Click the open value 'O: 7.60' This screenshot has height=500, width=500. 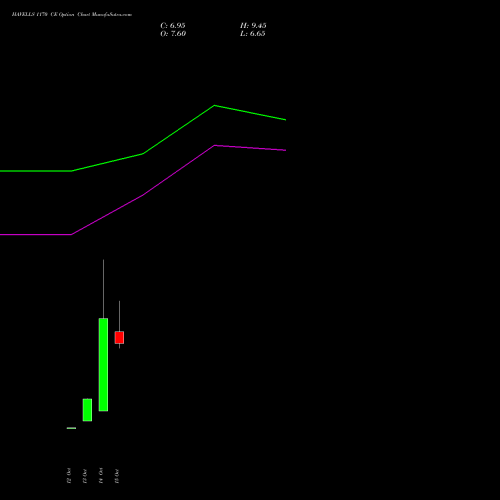[x=173, y=34]
